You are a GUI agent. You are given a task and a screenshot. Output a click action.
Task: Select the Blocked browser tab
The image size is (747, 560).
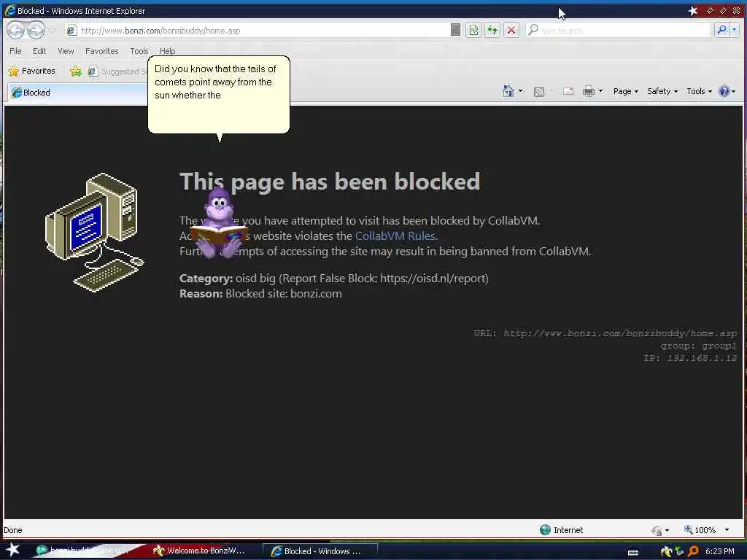pyautogui.click(x=77, y=93)
